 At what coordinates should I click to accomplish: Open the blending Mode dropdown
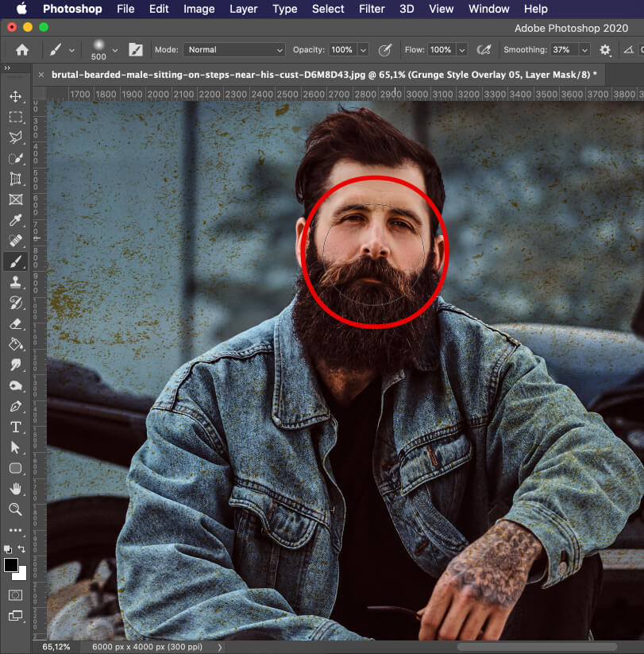click(x=234, y=49)
